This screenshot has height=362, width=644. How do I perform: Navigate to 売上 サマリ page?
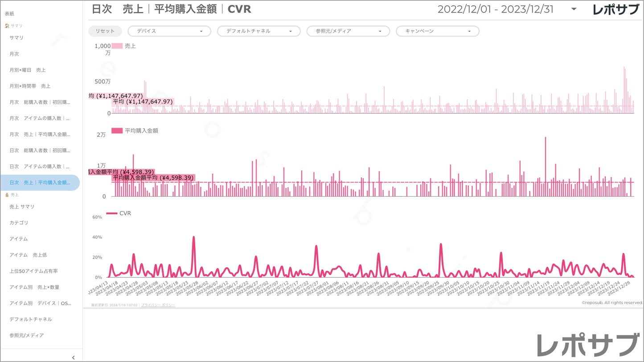pos(22,207)
